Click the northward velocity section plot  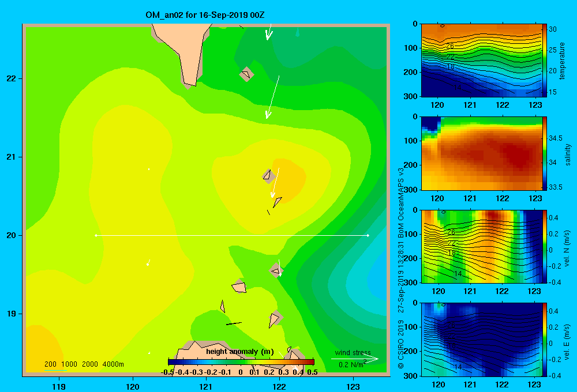[x=482, y=246]
